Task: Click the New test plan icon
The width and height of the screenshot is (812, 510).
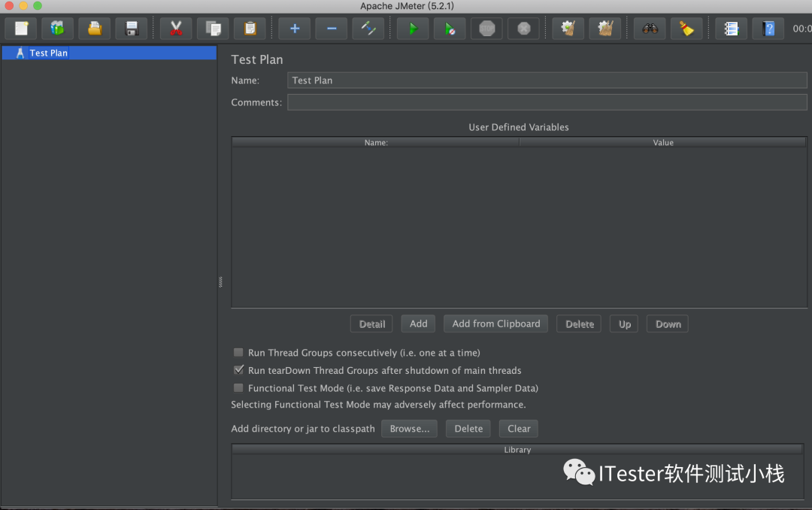Action: [21, 29]
